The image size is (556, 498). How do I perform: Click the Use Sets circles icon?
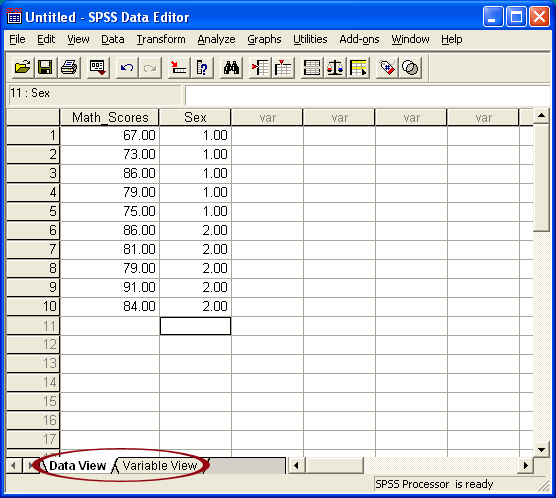(x=410, y=67)
